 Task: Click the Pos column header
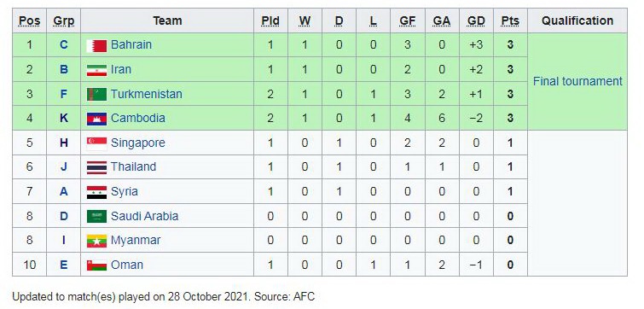30,21
